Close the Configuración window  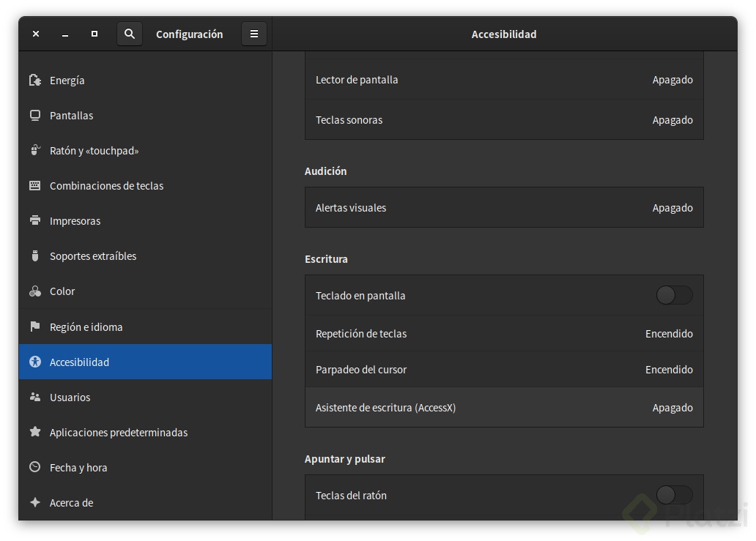[36, 34]
